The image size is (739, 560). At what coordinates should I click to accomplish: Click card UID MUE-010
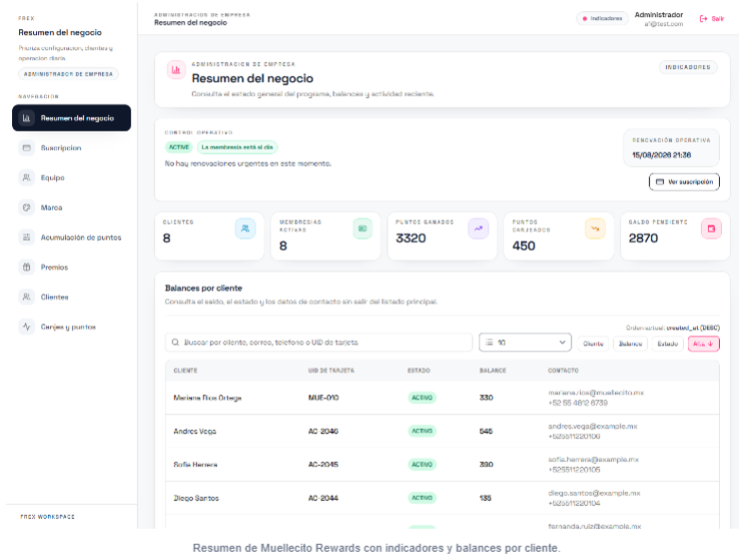pos(324,398)
